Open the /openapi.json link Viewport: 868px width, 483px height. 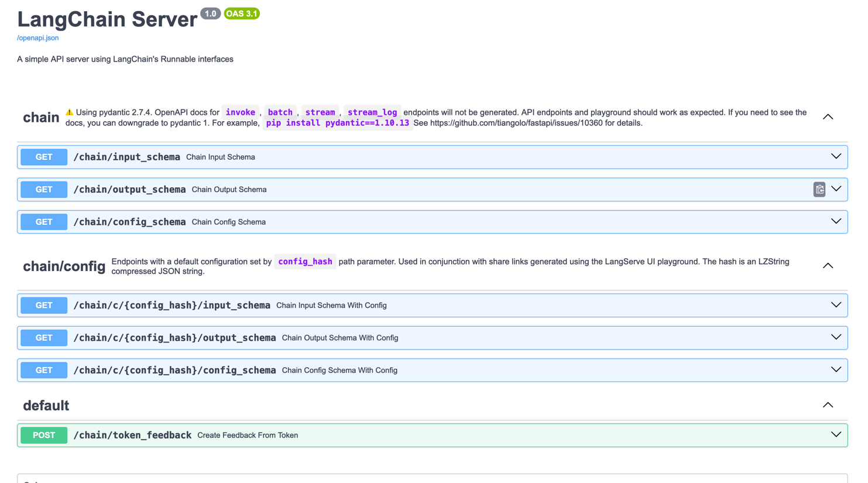[x=37, y=38]
